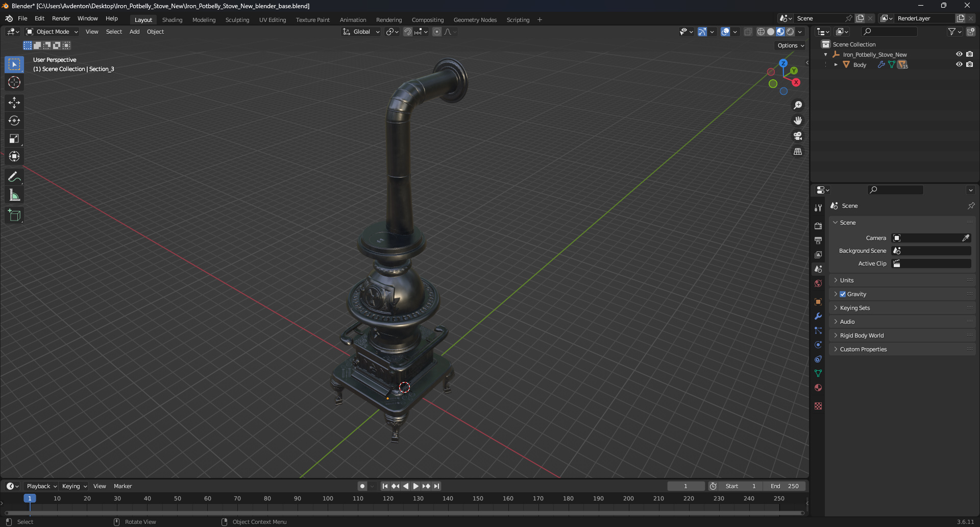Toggle the camera view icon
This screenshot has height=527, width=980.
point(798,136)
